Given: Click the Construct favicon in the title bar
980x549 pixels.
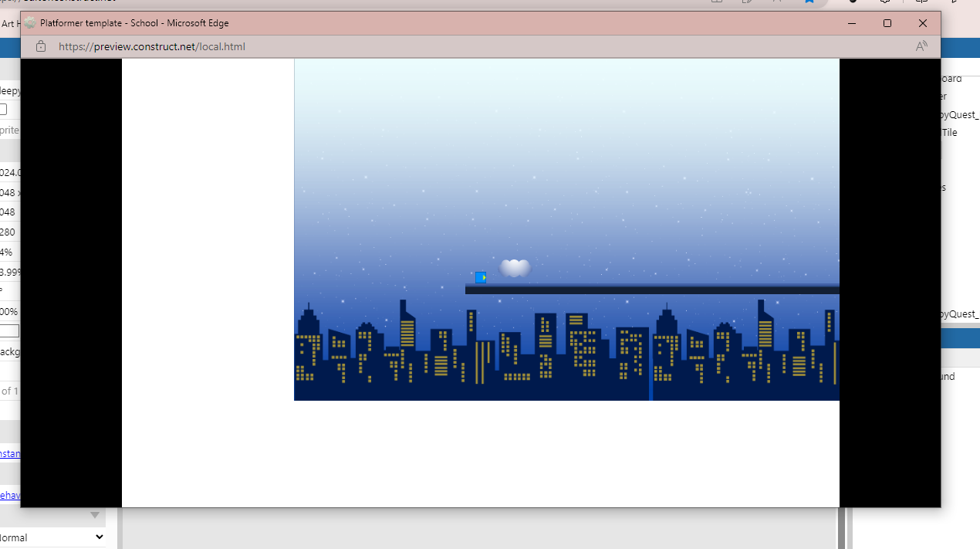Looking at the screenshot, I should click(30, 23).
